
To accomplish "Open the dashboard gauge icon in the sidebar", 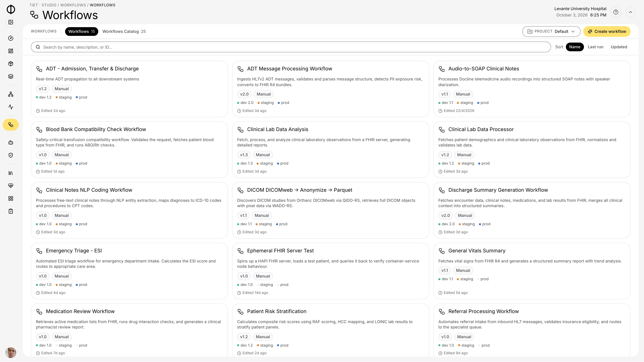I will point(11,38).
